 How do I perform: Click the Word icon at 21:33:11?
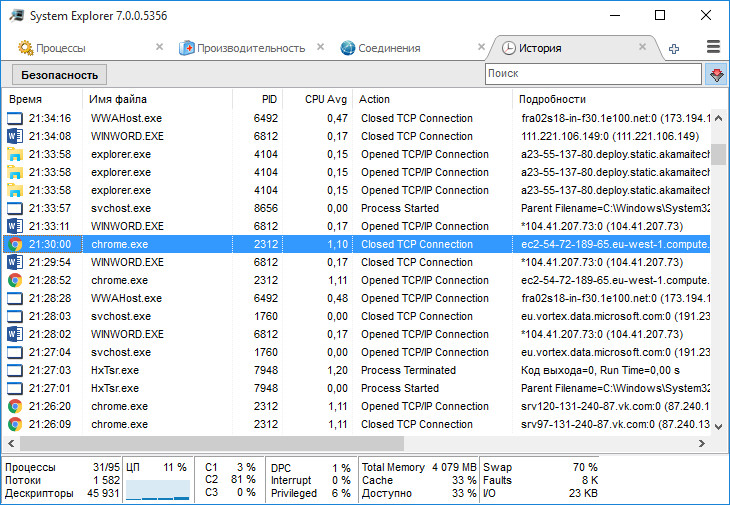tap(15, 226)
